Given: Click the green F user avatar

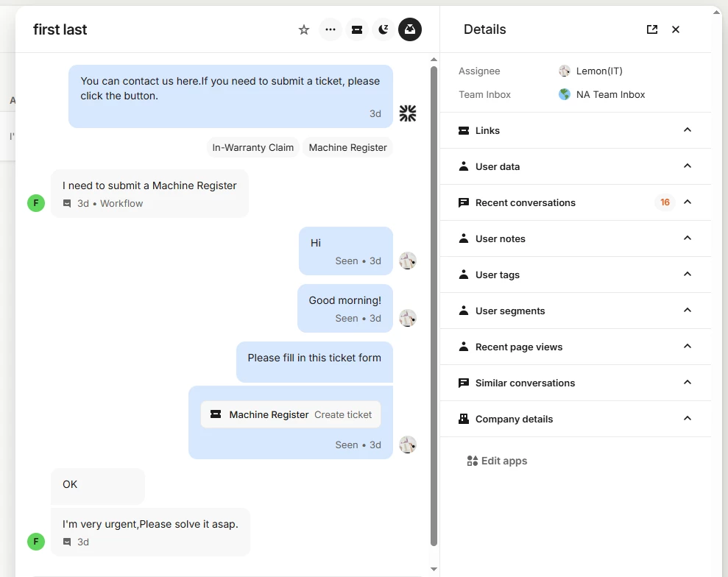Looking at the screenshot, I should (x=36, y=203).
